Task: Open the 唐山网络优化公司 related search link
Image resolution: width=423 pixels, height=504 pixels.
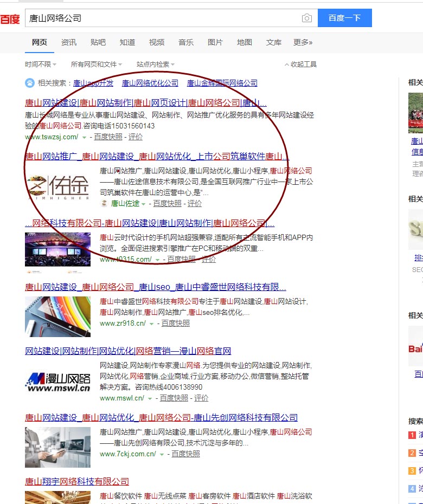Action: 150,83
